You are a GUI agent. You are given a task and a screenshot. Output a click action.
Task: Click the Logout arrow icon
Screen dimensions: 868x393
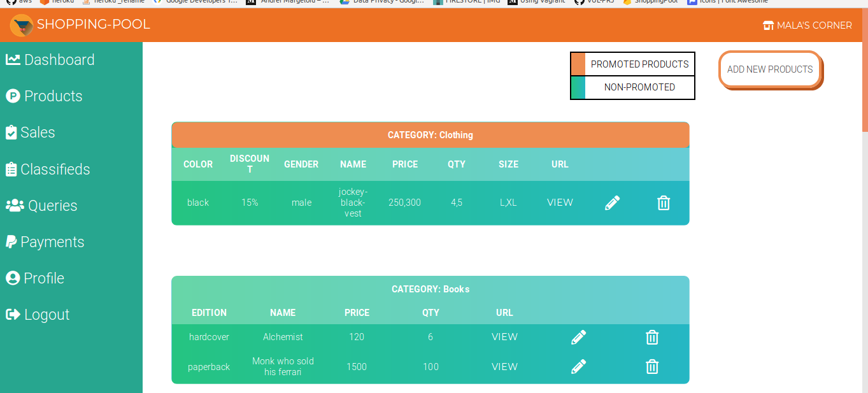(x=13, y=315)
